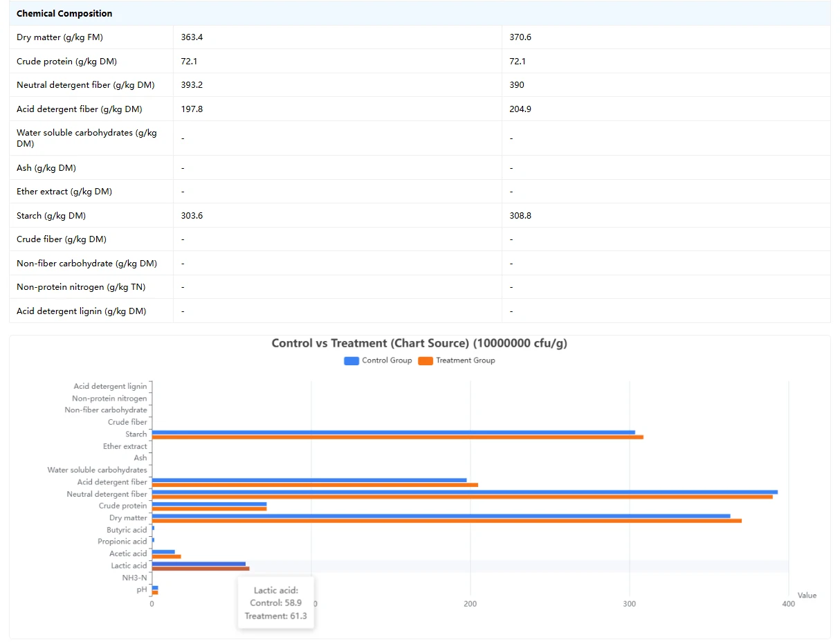Toggle the Control Group legend label
The image size is (840, 642).
coord(387,360)
